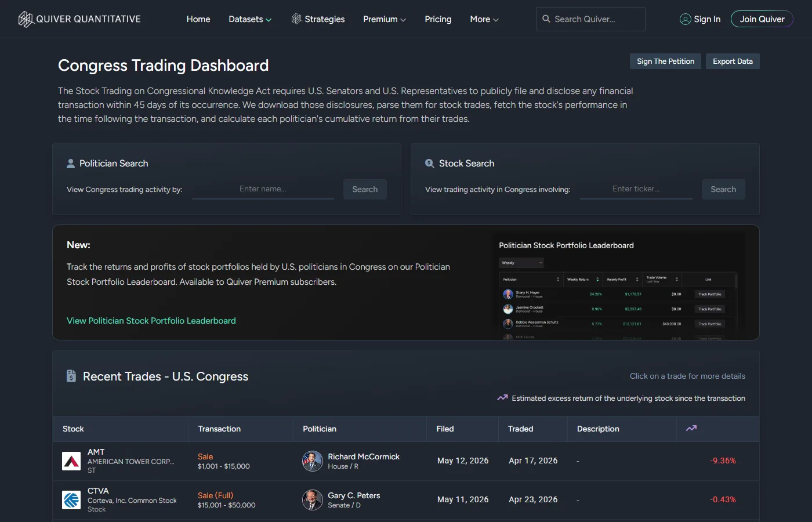Click Richard McCormick's profile photo

pos(313,461)
